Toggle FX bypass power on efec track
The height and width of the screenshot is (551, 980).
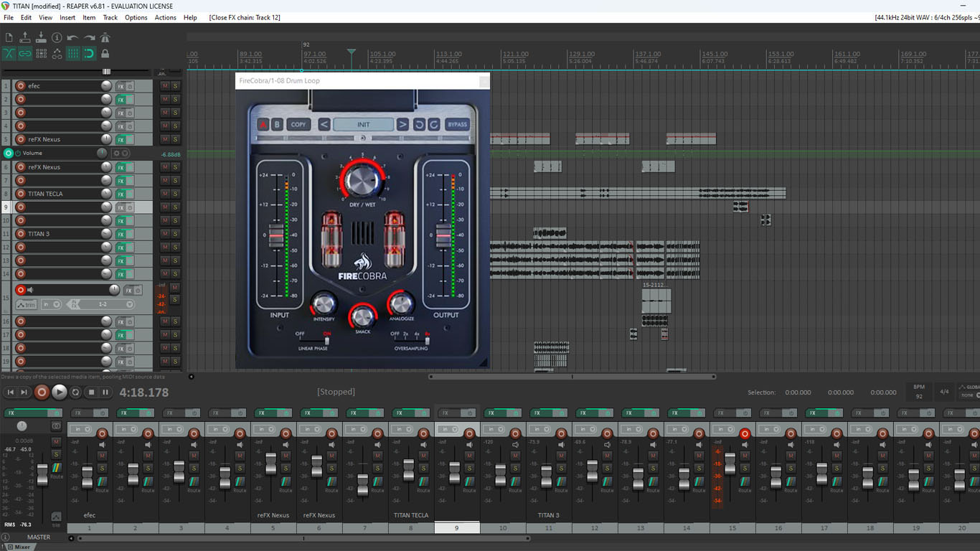click(x=130, y=86)
